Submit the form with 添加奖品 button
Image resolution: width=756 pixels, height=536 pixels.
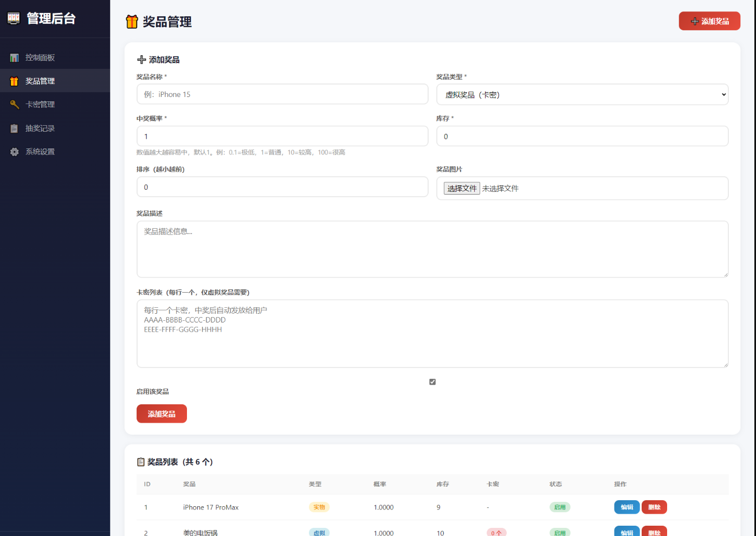[161, 414]
